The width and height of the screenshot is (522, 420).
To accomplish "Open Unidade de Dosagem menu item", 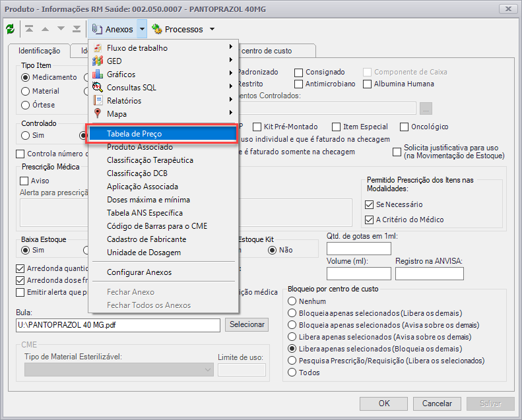I will pos(162,253).
